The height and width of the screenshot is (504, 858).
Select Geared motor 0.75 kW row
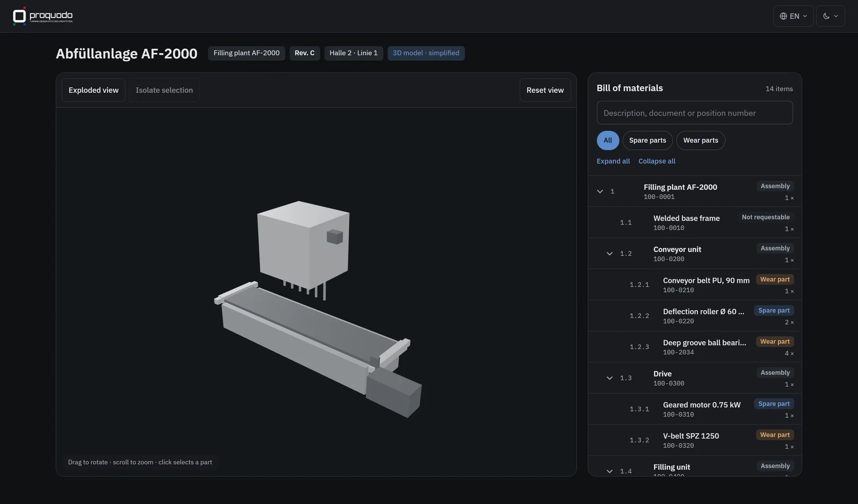point(695,409)
